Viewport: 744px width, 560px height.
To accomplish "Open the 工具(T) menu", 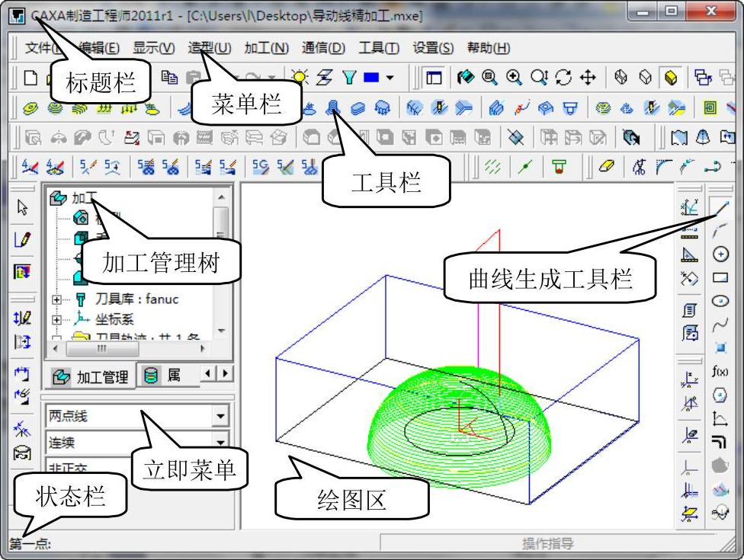I will [379, 47].
